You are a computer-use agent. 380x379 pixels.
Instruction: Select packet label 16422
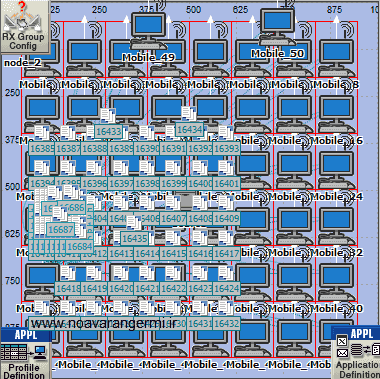pyautogui.click(x=173, y=288)
